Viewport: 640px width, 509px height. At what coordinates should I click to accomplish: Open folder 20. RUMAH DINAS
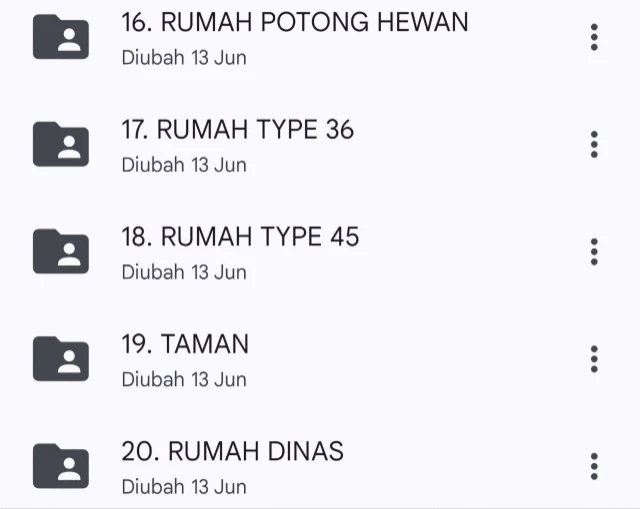point(232,452)
